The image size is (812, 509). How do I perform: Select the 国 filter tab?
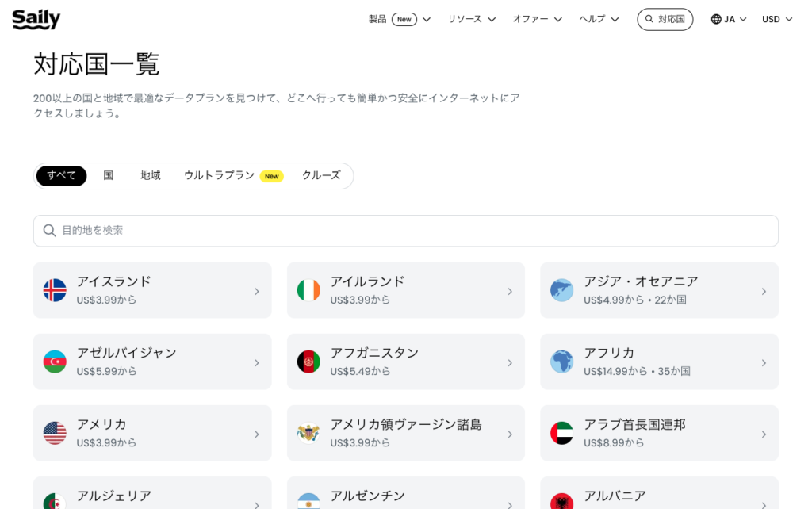(x=108, y=175)
